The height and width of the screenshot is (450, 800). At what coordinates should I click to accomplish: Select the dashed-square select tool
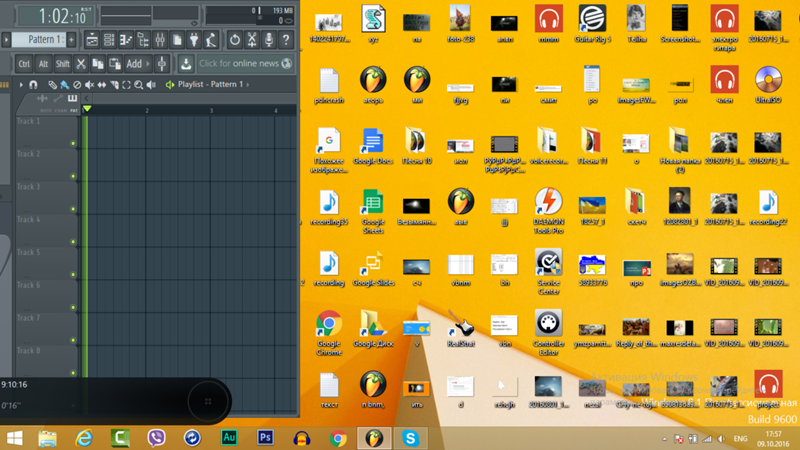coord(126,85)
